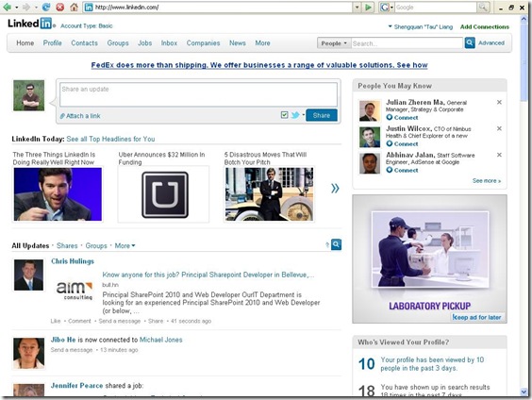The width and height of the screenshot is (532, 400).
Task: Click aim consulting logo in Chris Hulings post
Action: 74,291
